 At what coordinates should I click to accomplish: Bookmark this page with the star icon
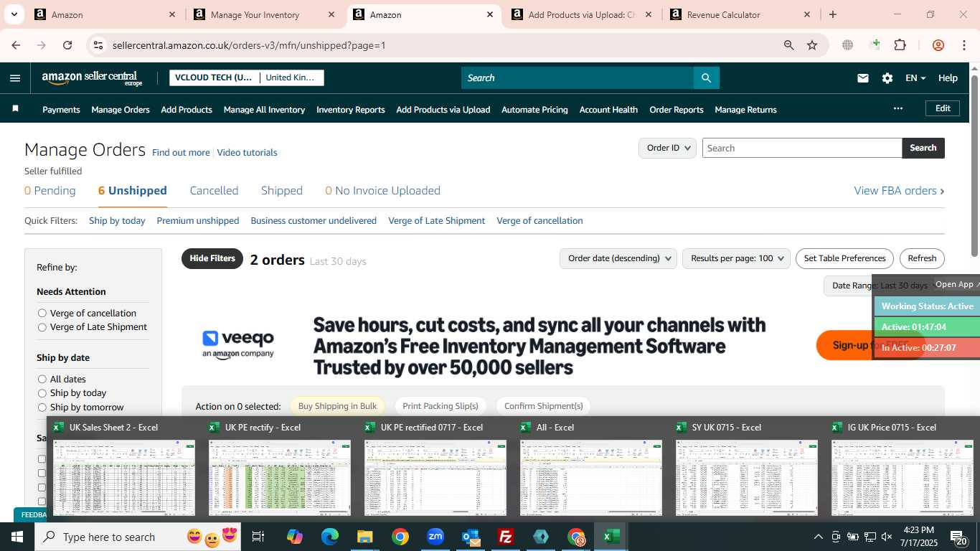tap(812, 45)
